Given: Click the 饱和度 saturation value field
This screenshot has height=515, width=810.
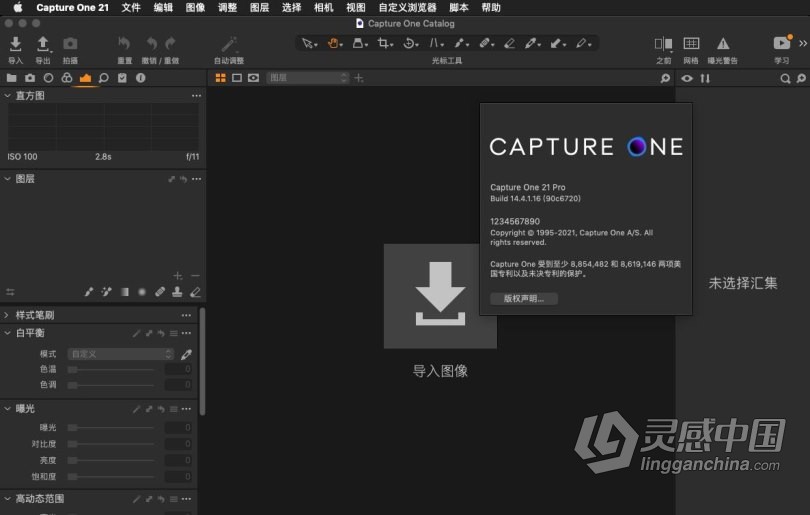Looking at the screenshot, I should click(178, 476).
